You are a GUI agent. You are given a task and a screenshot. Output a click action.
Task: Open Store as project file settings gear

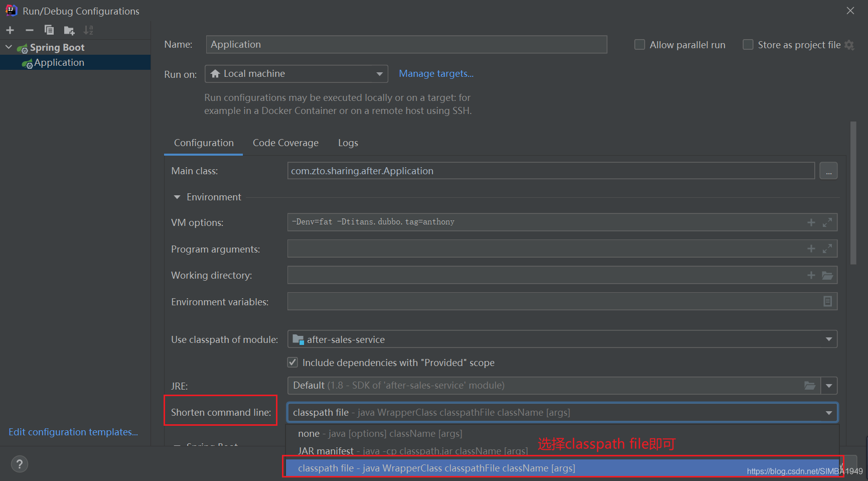pyautogui.click(x=849, y=45)
